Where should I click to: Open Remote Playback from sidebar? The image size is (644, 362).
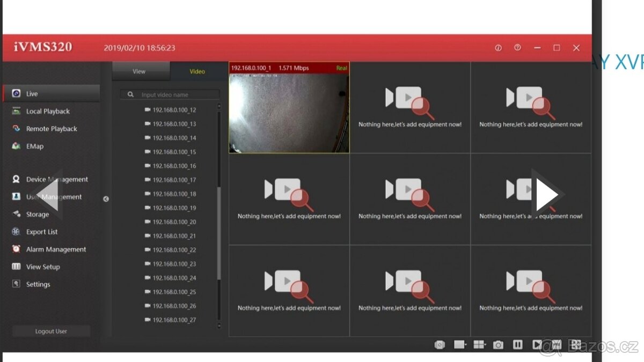[52, 129]
